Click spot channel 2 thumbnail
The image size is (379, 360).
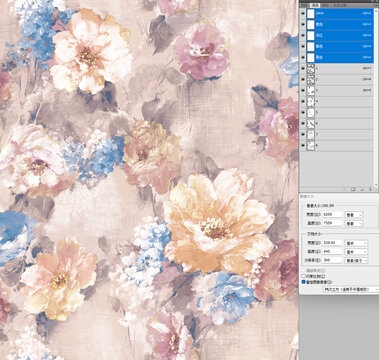coord(311,80)
